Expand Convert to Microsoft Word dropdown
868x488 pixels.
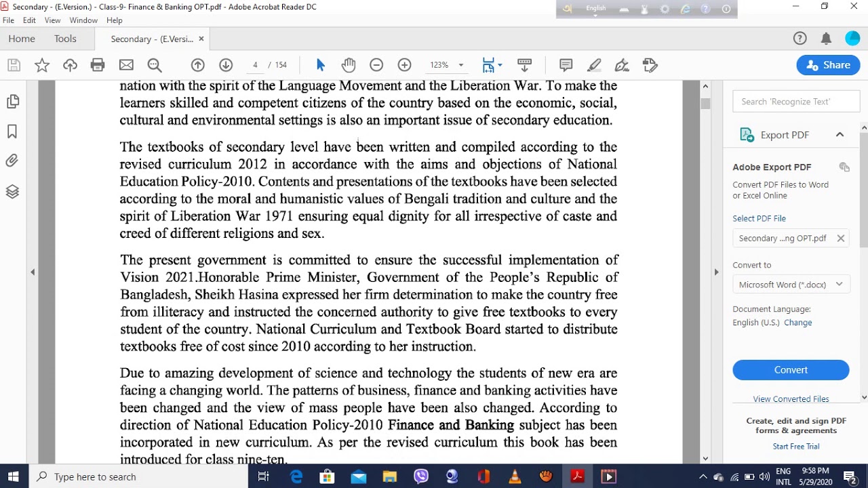[791, 285]
